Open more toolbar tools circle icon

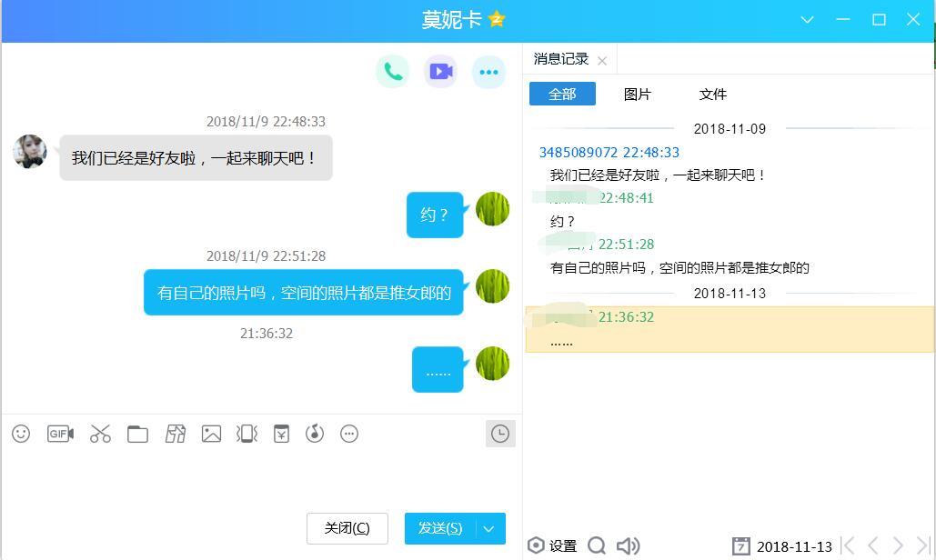point(349,434)
